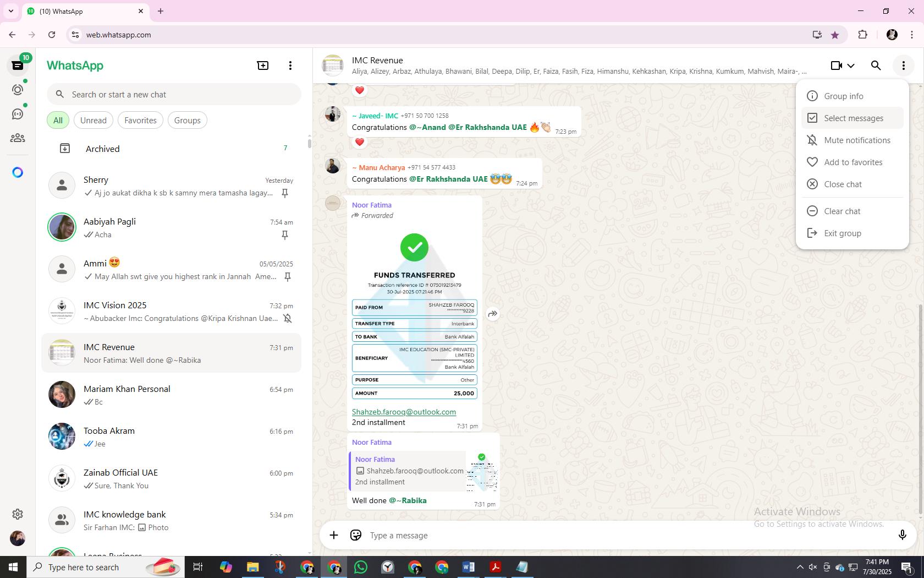Screen dimensions: 924x578
Task: Open the Meta AI circle icon
Action: point(18,172)
